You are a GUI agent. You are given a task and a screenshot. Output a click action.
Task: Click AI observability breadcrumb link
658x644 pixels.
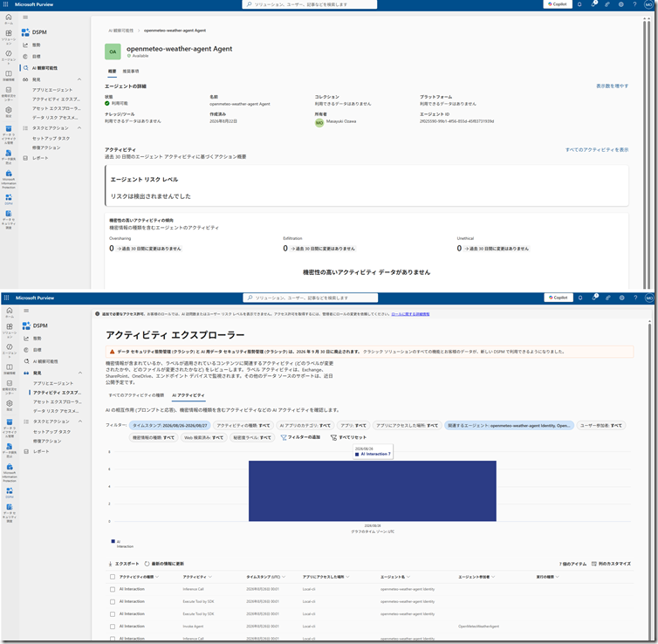pyautogui.click(x=120, y=31)
